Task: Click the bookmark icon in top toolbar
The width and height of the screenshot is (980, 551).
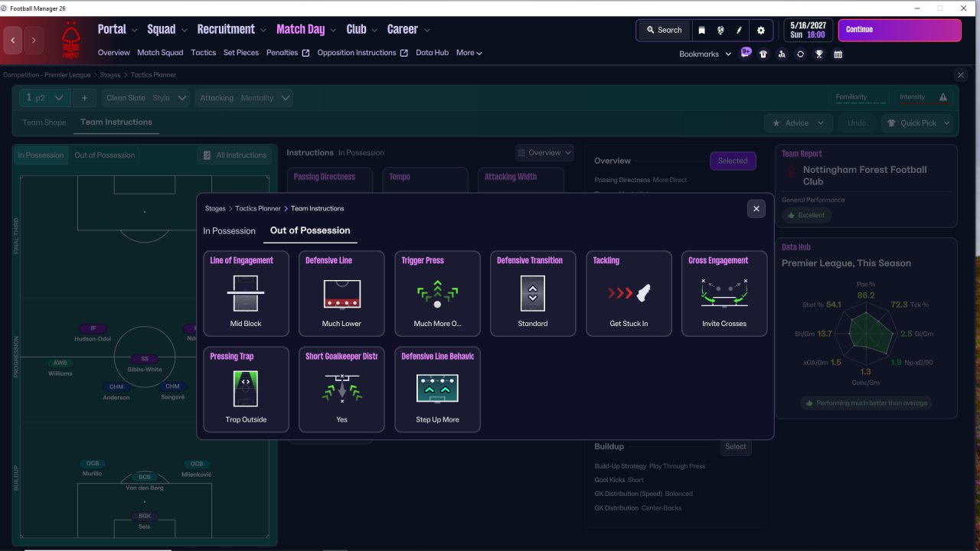Action: tap(701, 31)
